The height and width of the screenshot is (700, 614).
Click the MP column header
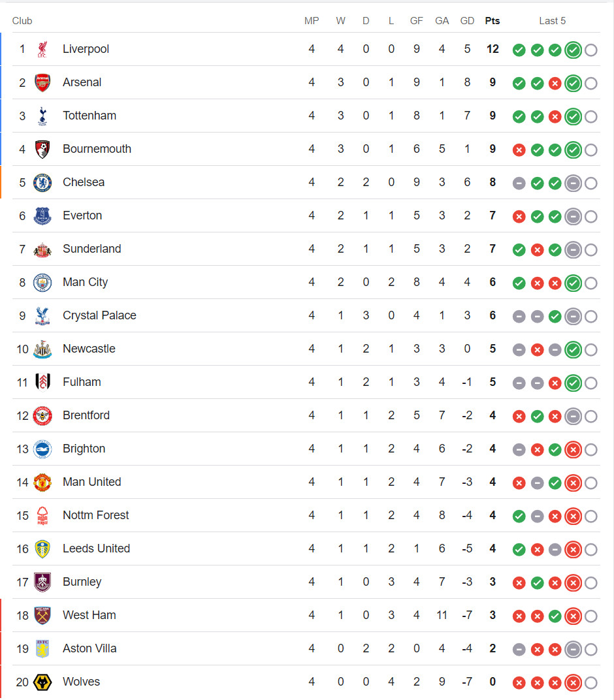[x=312, y=21]
